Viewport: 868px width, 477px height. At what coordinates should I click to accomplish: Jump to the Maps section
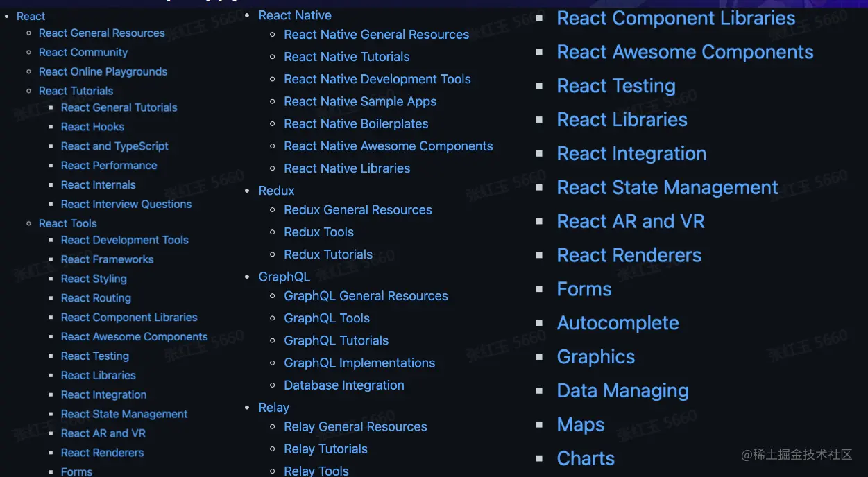pyautogui.click(x=581, y=425)
